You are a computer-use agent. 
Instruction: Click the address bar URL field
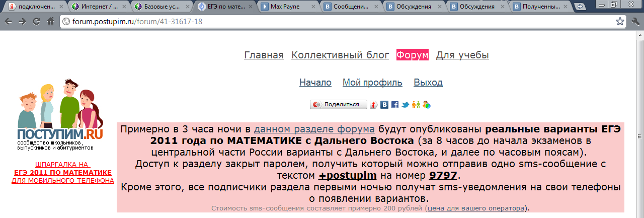click(332, 22)
